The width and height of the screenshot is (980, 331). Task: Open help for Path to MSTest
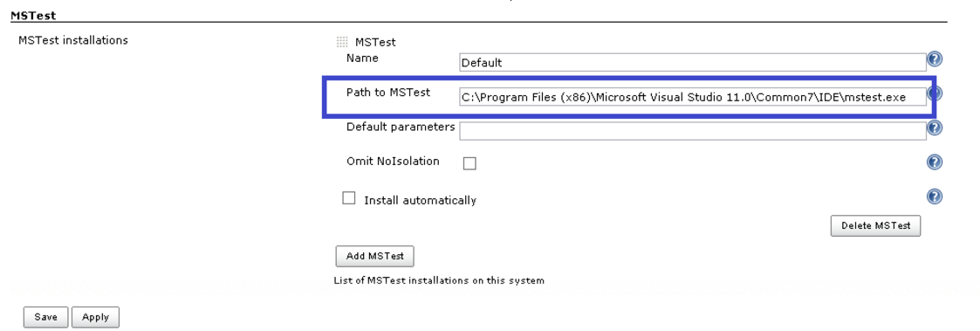tap(935, 93)
